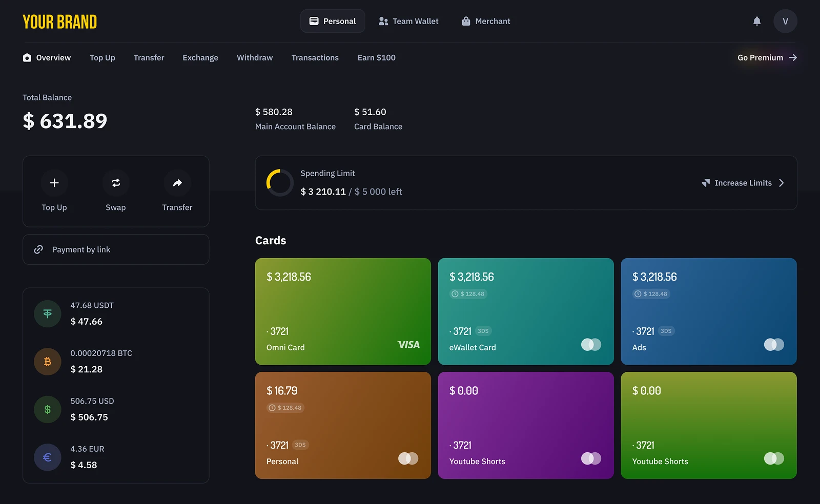Switch to the Exchange tab
This screenshot has width=820, height=504.
[x=200, y=57]
